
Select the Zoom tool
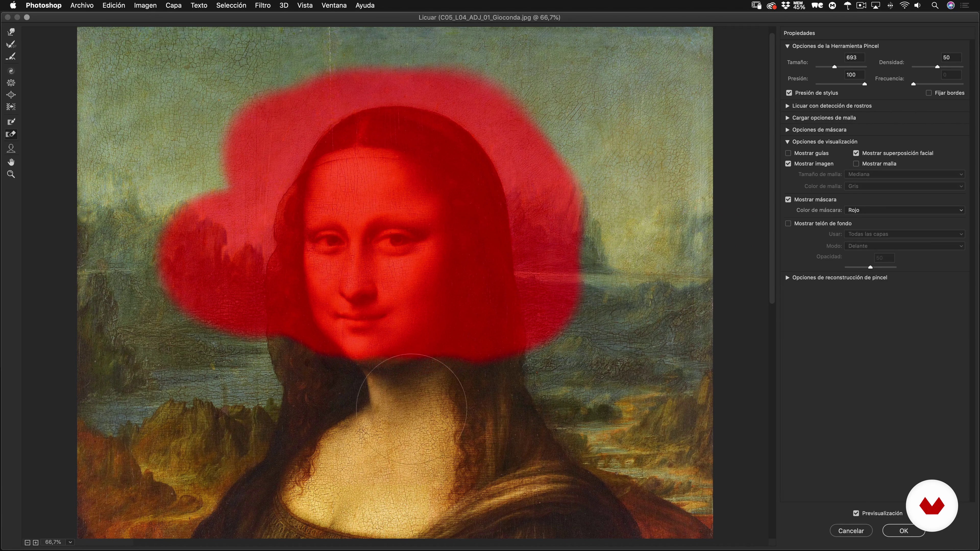click(11, 174)
